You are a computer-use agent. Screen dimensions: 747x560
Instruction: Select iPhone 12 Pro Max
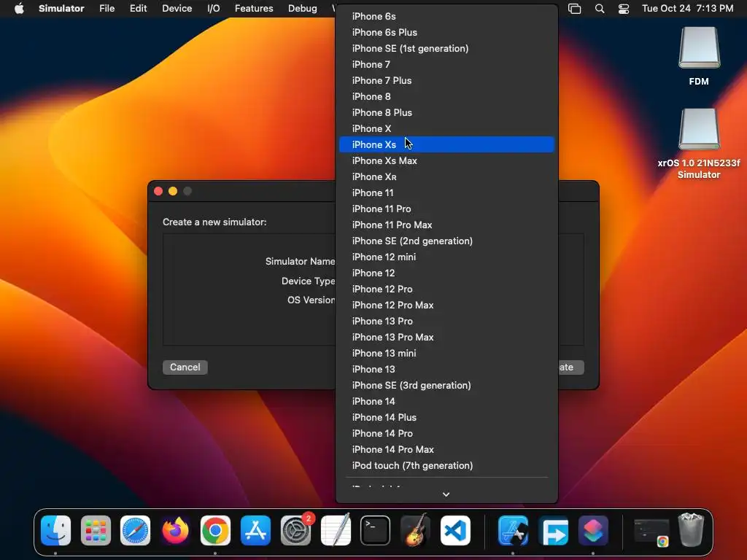446,306
